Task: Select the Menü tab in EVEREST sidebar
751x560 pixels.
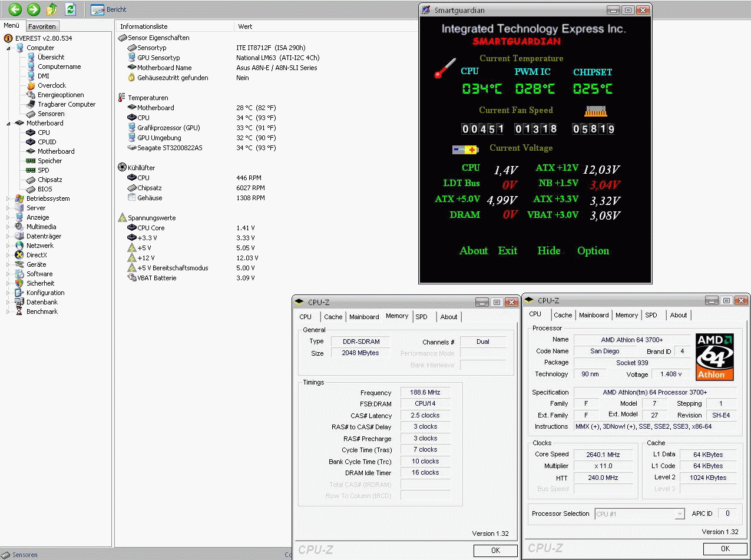Action: pyautogui.click(x=12, y=26)
